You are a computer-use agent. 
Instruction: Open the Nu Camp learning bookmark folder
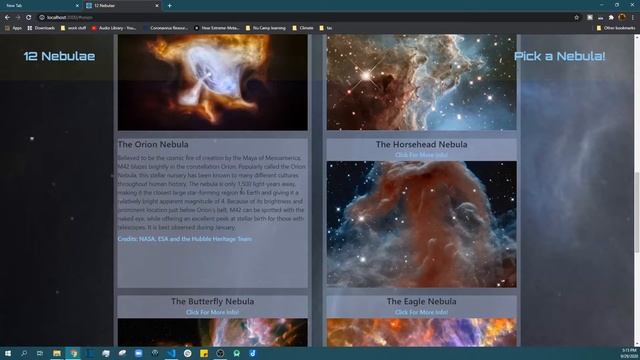point(266,28)
